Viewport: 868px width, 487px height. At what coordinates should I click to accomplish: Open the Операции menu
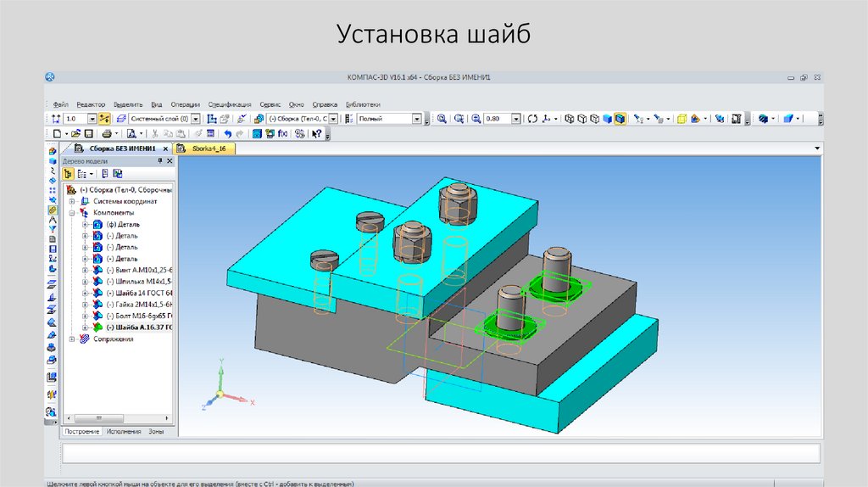pos(185,104)
